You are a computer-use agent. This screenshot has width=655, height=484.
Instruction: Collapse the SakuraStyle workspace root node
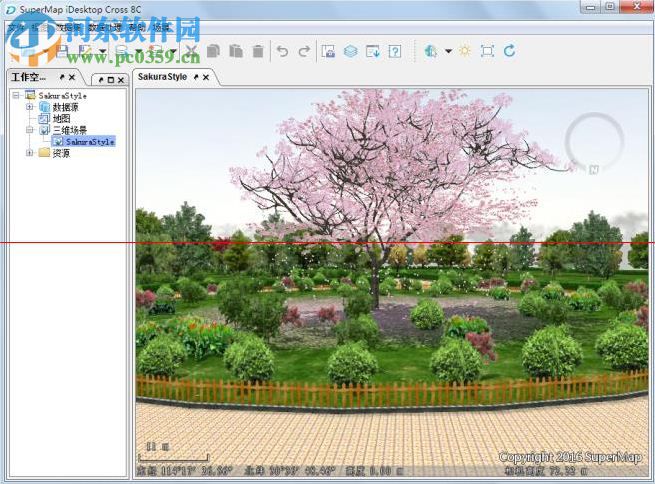(x=16, y=96)
